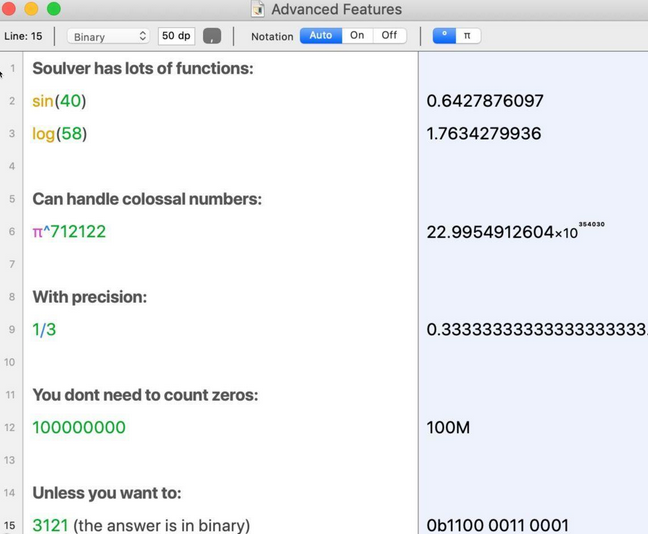Click the 100M result value

[448, 428]
